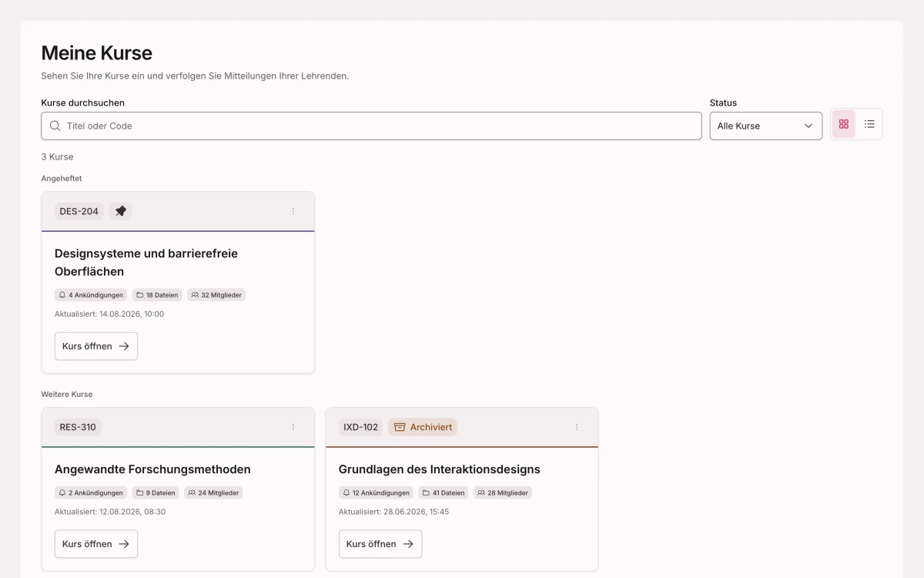Focus the Titel oder Code search field
924x578 pixels.
coord(371,126)
